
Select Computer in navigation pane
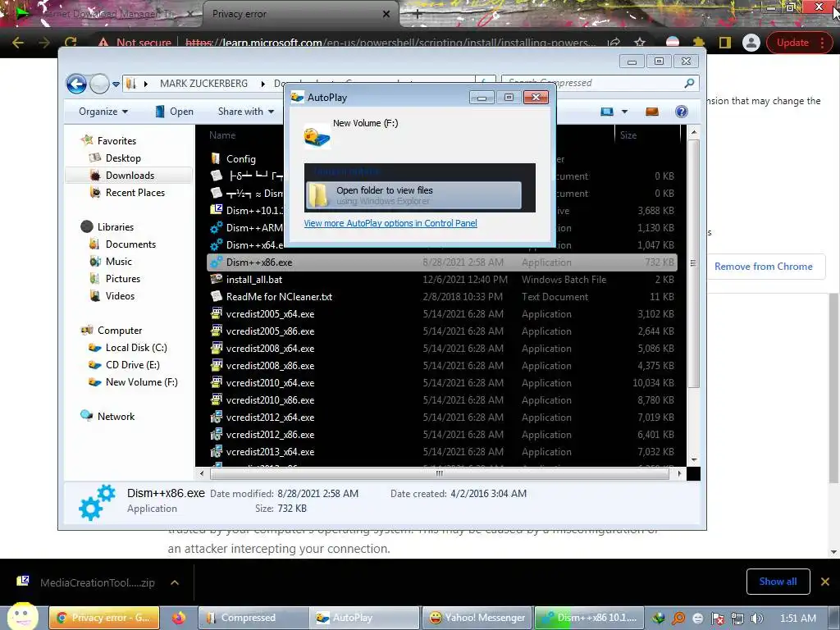coord(120,331)
